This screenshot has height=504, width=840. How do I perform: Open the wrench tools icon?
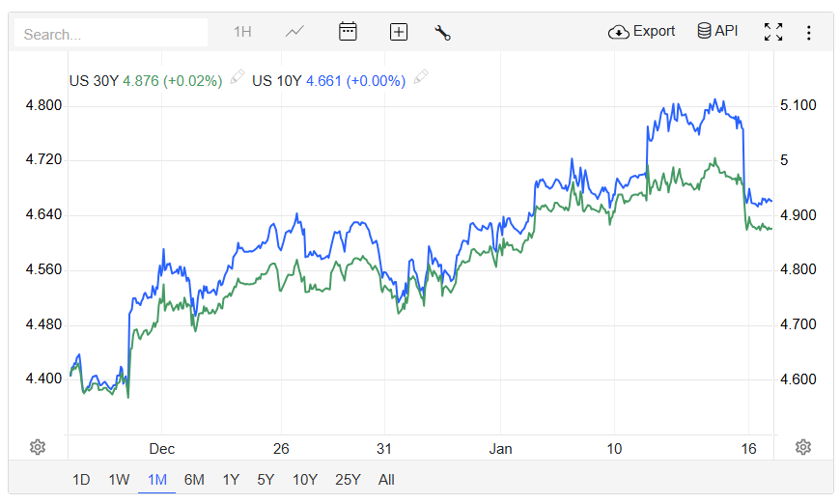tap(443, 32)
